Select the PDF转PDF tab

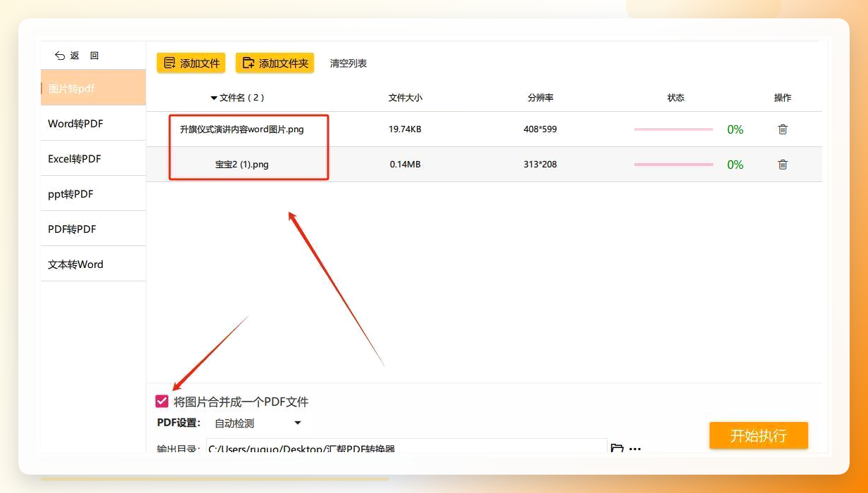tap(93, 229)
